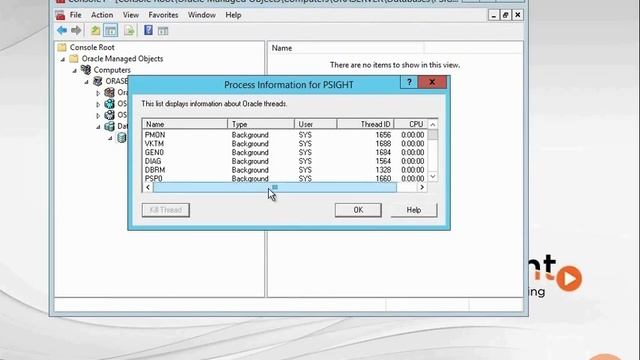This screenshot has height=360, width=640.
Task: Select the Console Root tree label
Action: tap(92, 47)
